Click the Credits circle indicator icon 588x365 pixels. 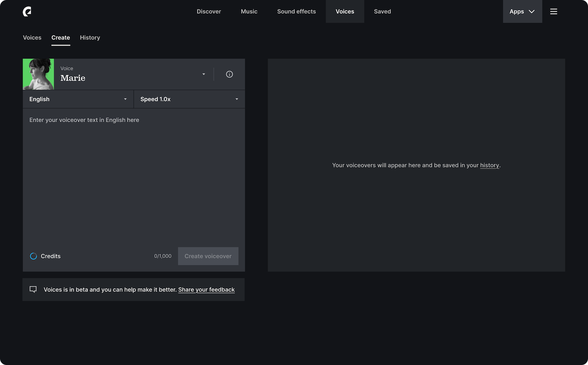(33, 256)
